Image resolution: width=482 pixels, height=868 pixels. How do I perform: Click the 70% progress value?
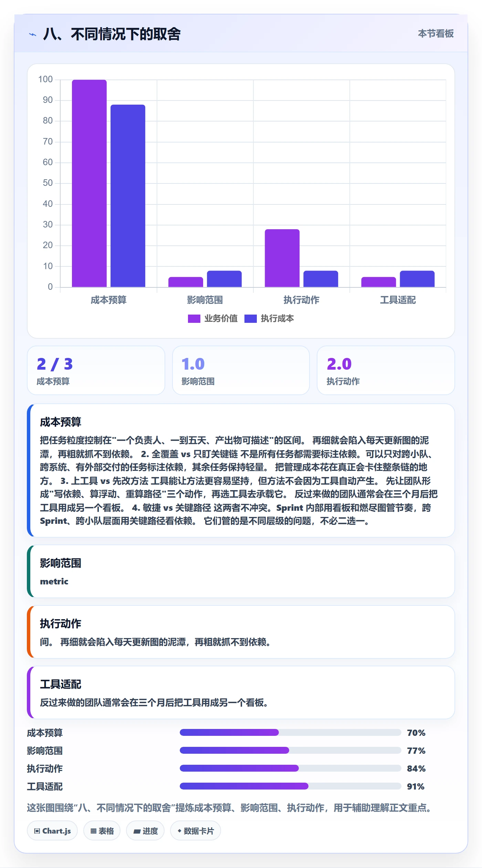tap(416, 733)
